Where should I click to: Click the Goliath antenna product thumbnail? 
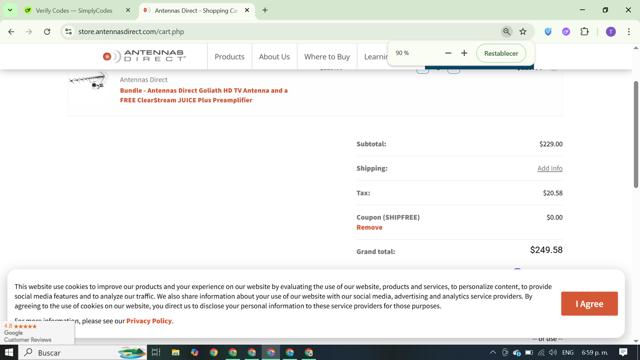click(x=88, y=81)
